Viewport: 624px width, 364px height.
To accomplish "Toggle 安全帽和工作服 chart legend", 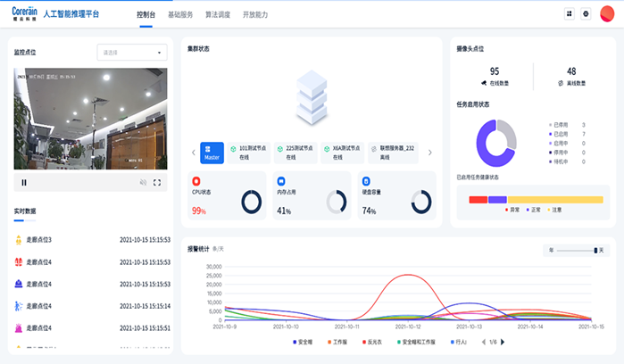I will tap(416, 342).
